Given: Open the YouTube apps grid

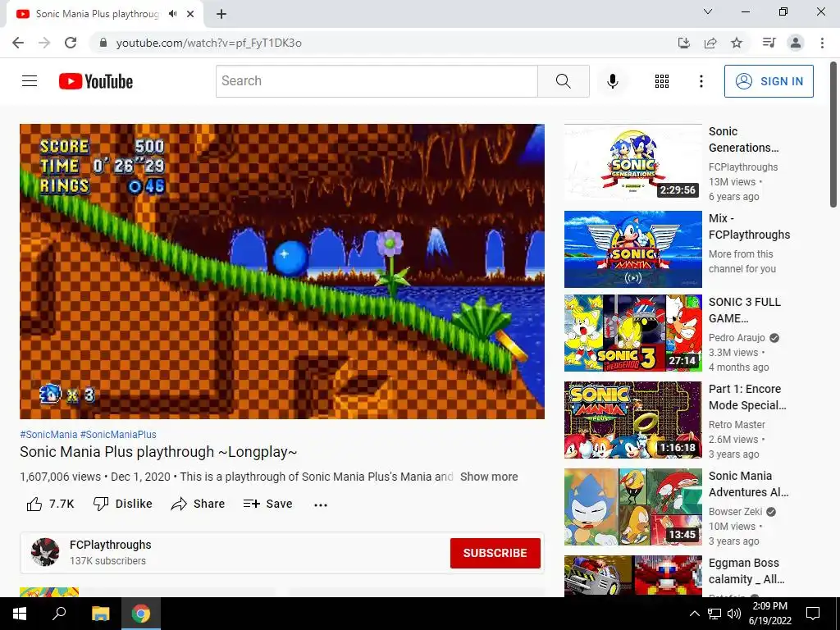Looking at the screenshot, I should 662,81.
